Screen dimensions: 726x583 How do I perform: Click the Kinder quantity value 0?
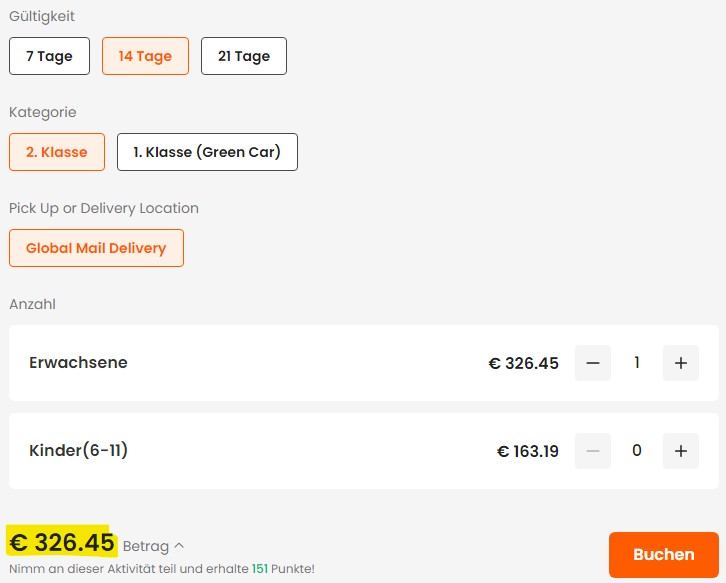637,451
